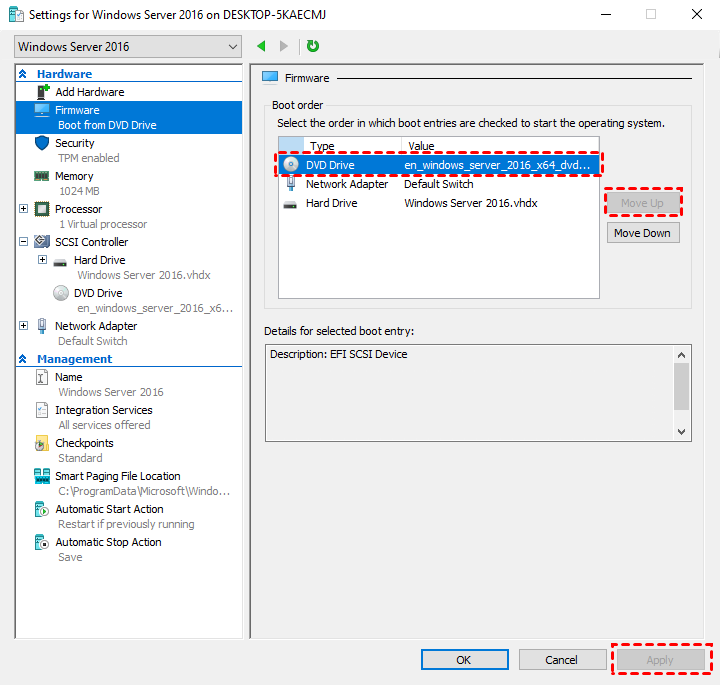
Task: Click the Automatic Stop Action icon
Action: (42, 542)
